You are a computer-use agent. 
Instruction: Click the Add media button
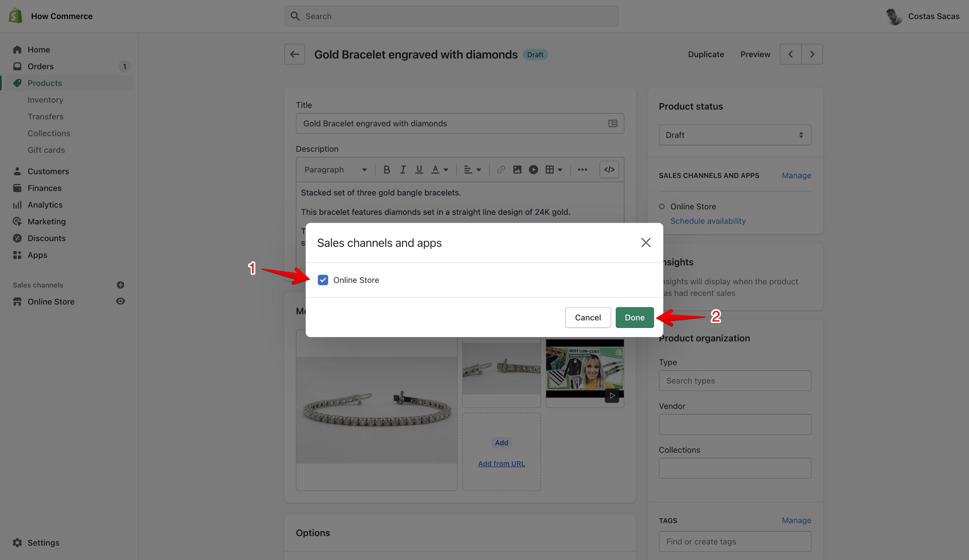click(501, 442)
